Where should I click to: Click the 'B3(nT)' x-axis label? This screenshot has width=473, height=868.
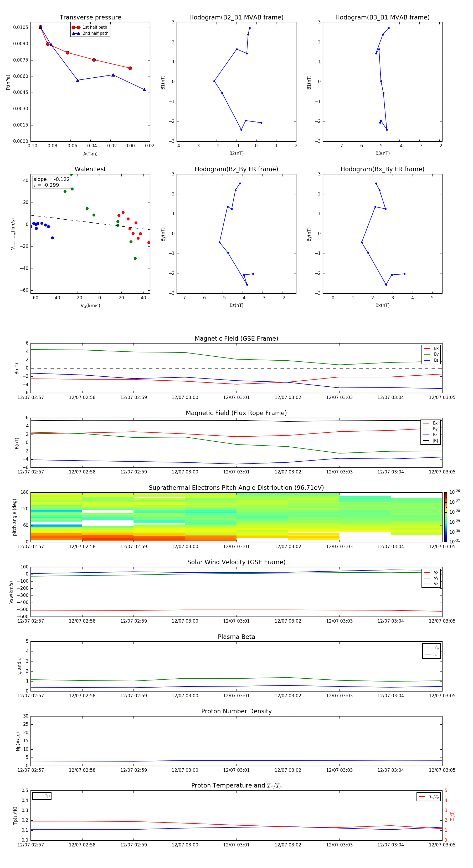[382, 153]
